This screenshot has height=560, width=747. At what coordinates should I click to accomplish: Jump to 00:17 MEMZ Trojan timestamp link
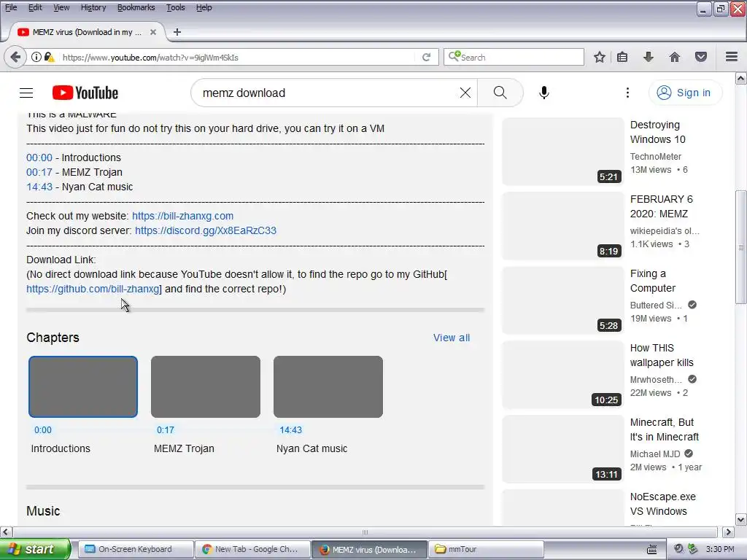pyautogui.click(x=39, y=172)
